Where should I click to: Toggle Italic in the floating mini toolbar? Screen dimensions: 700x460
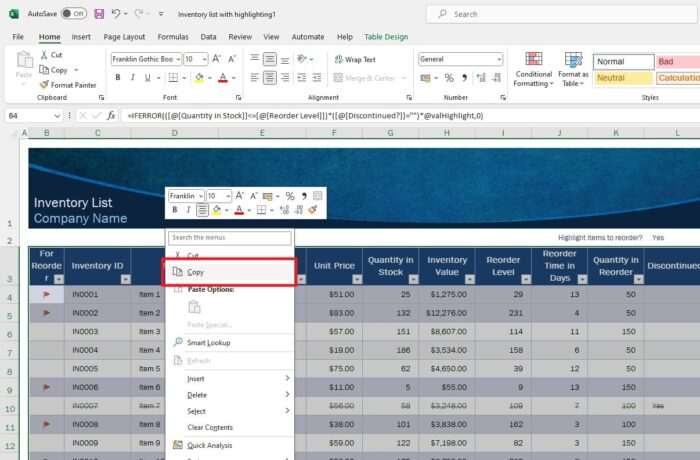coord(188,211)
